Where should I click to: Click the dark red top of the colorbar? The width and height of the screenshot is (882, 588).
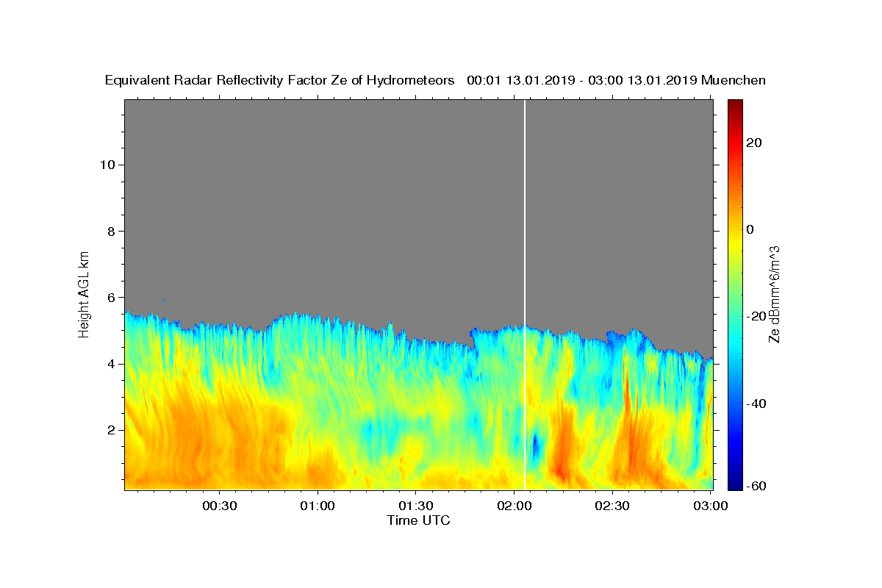735,106
